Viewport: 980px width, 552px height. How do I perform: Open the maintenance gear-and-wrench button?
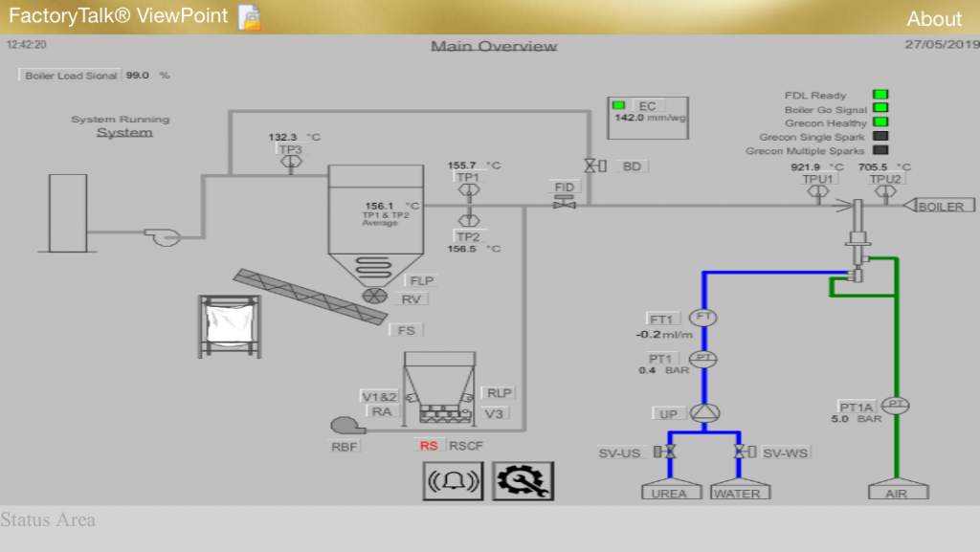tap(523, 481)
